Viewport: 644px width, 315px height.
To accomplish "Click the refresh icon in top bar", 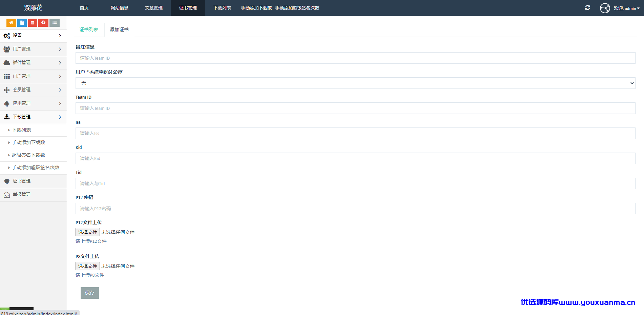I will coord(587,8).
